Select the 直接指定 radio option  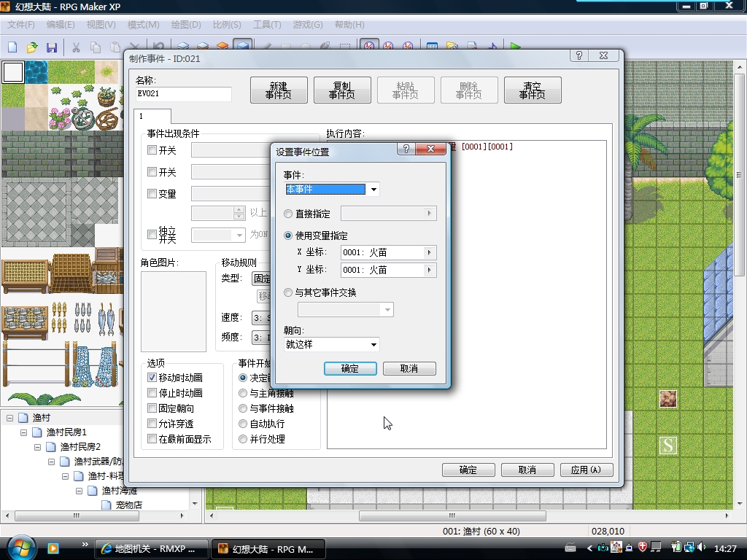pyautogui.click(x=287, y=214)
